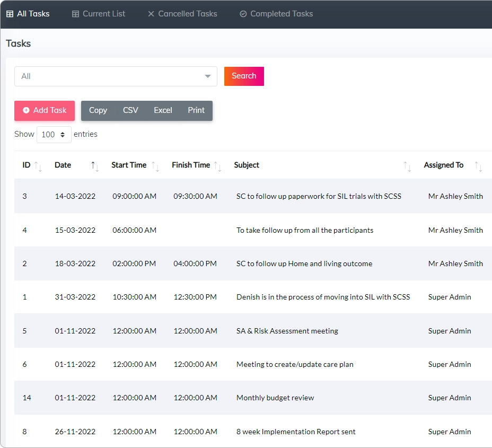Image resolution: width=492 pixels, height=448 pixels.
Task: Click the Current List grid icon
Action: coord(75,14)
